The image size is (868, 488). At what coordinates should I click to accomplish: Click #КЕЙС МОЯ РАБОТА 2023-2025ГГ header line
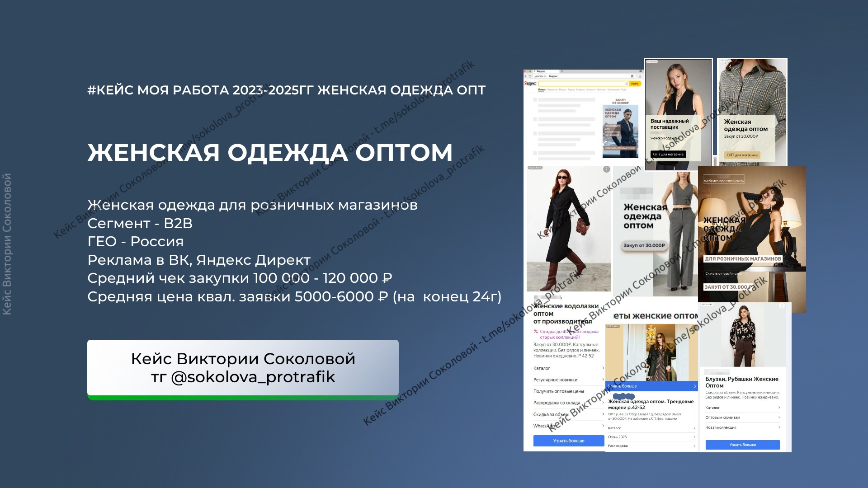point(286,90)
